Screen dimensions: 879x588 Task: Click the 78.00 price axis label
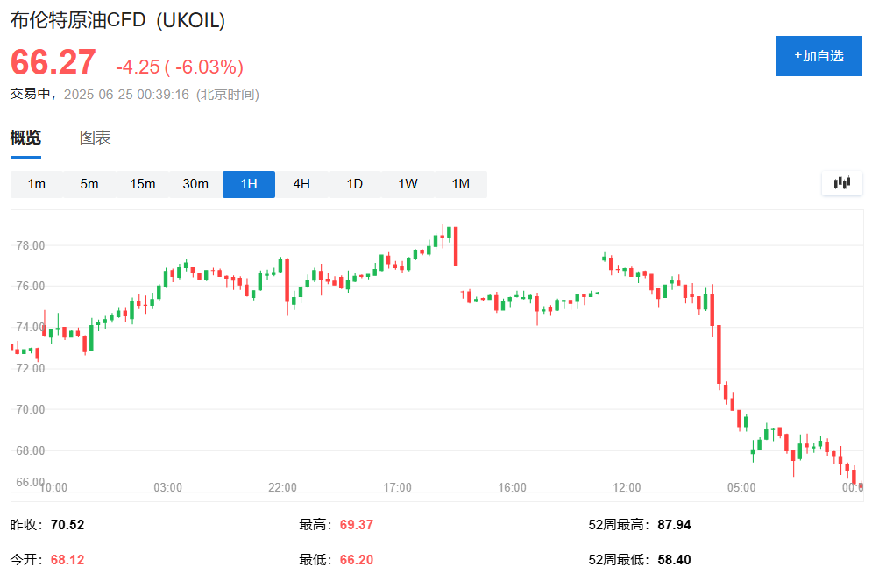tap(31, 245)
